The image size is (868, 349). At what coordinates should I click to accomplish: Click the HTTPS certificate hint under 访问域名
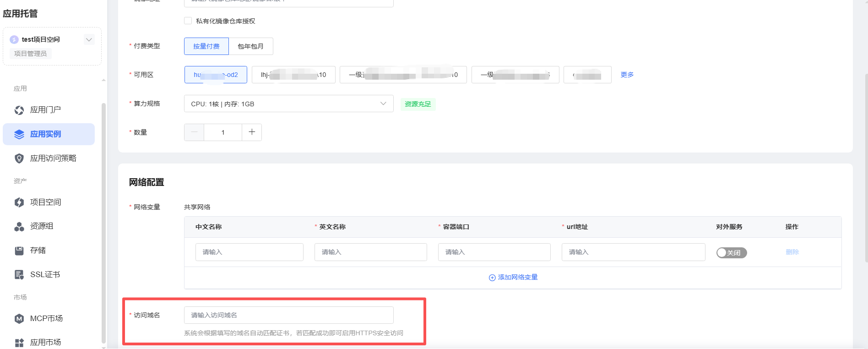pyautogui.click(x=293, y=333)
